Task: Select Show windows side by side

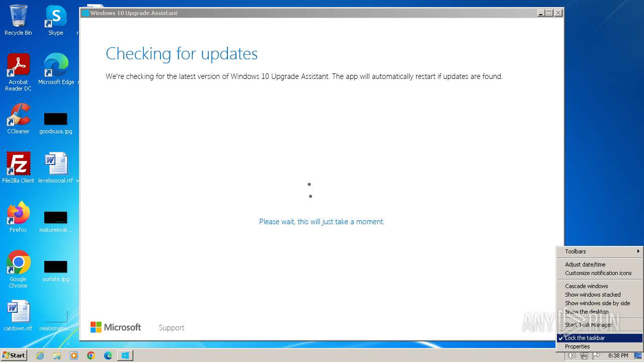Action: coord(599,303)
